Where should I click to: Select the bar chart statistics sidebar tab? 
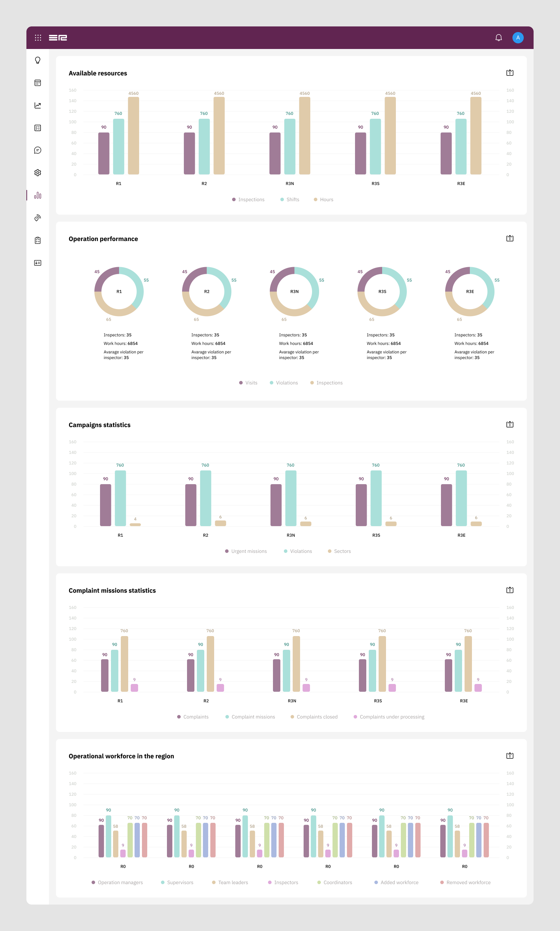(x=38, y=195)
